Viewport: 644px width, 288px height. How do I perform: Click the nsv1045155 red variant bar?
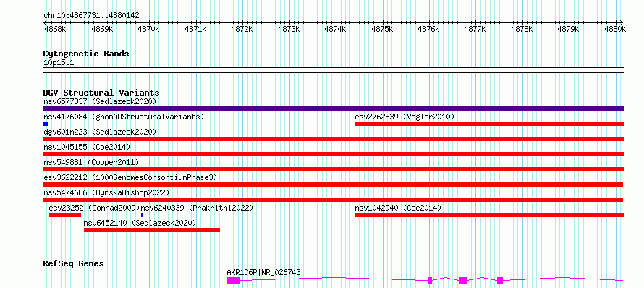coord(333,154)
